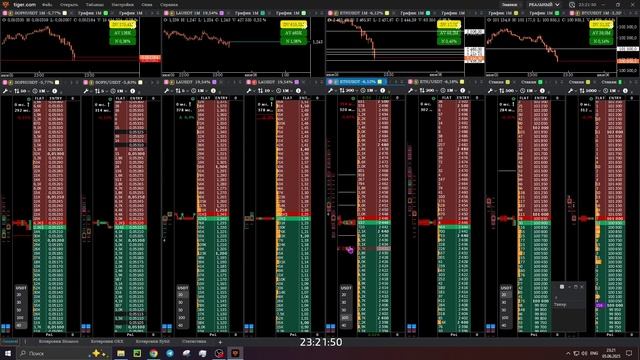The width and height of the screenshot is (640, 360).
Task: Open the Windows Start menu
Action: [8, 353]
